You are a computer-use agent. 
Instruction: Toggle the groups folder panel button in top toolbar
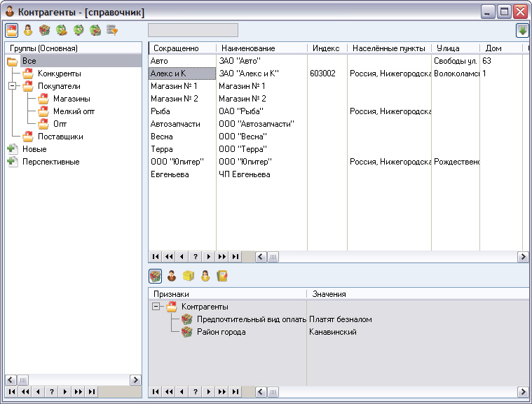11,31
